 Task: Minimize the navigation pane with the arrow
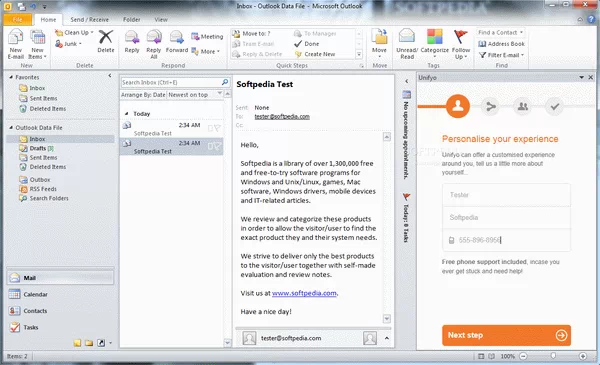[110, 76]
